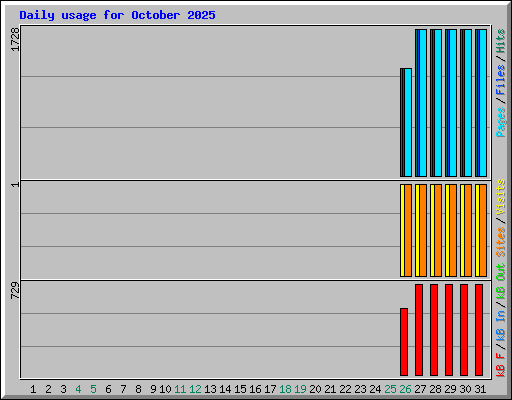Click the orange sites bar for day 27
The image size is (512, 400).
423,230
